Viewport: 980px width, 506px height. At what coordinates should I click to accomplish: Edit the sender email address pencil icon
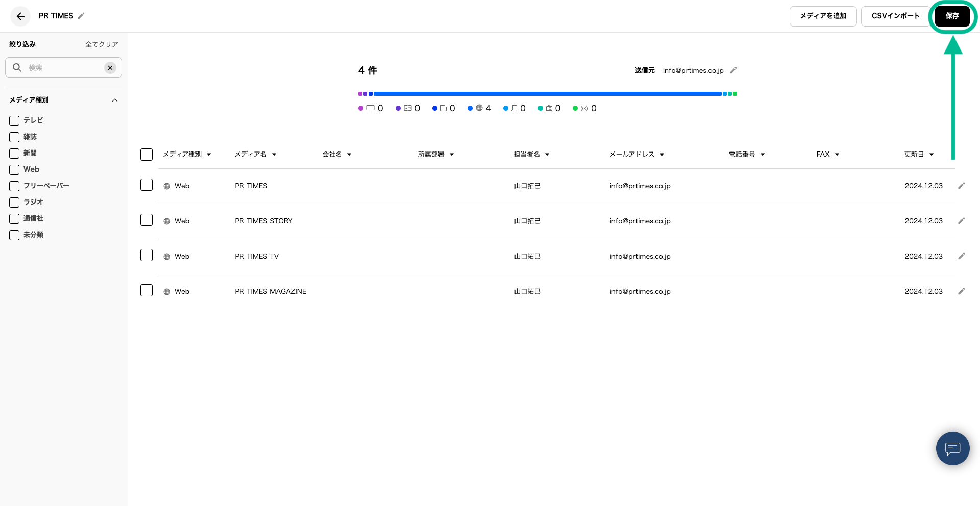click(733, 70)
